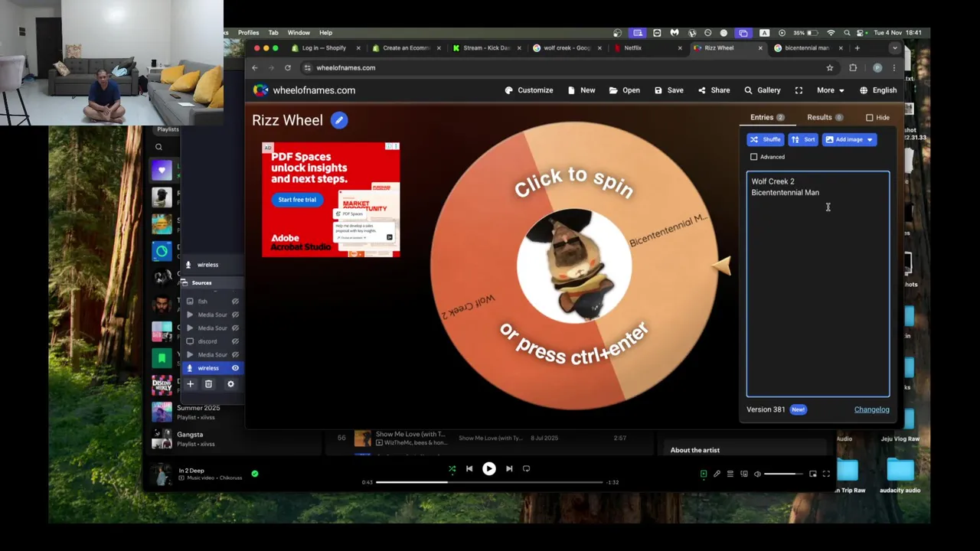980x551 pixels.
Task: Bookmark this page with the star icon
Action: [829, 67]
